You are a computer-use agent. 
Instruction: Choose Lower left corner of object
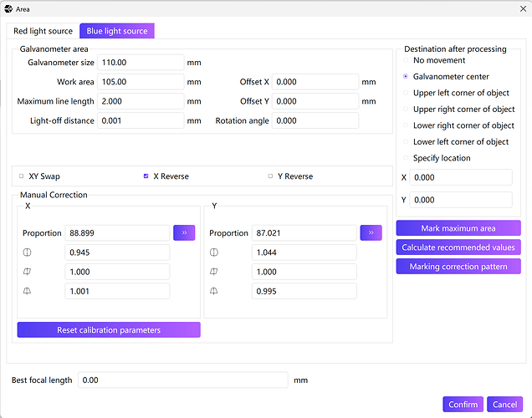coord(406,141)
